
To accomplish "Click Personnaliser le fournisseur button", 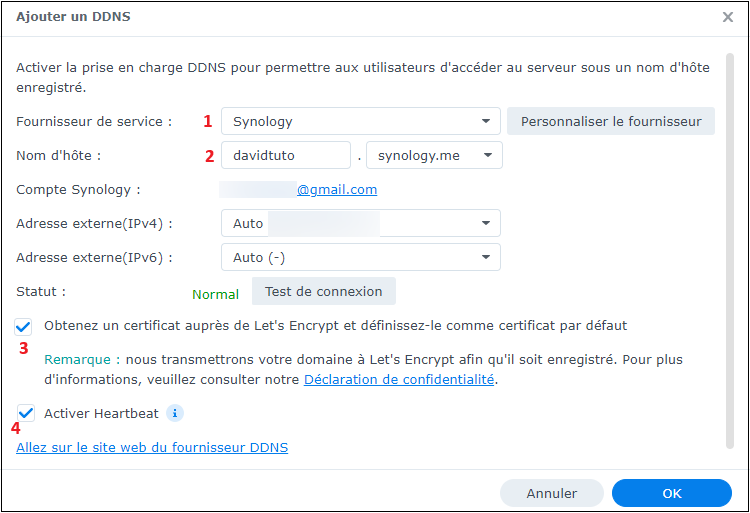I will [x=611, y=121].
